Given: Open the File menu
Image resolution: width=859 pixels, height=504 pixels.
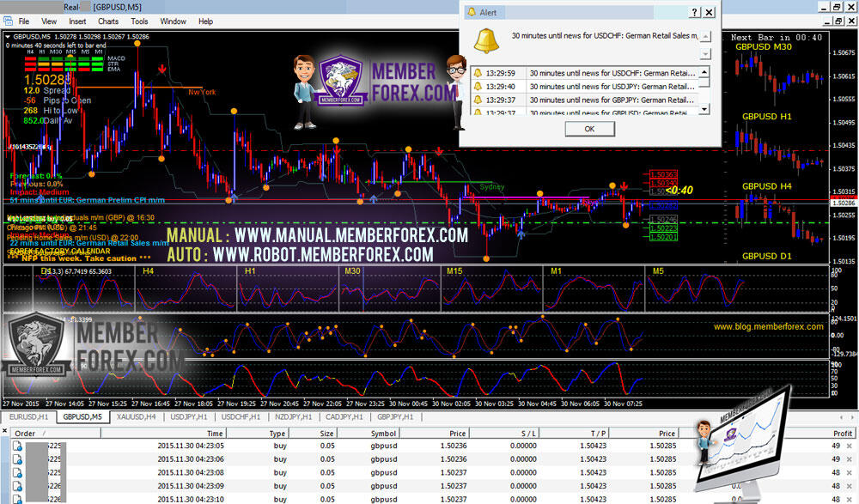Looking at the screenshot, I should pos(23,21).
